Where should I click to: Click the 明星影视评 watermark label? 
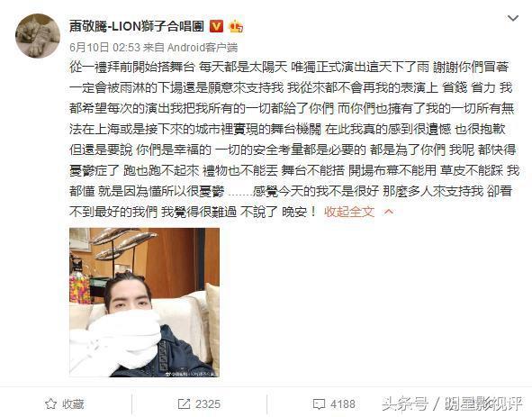pos(483,403)
